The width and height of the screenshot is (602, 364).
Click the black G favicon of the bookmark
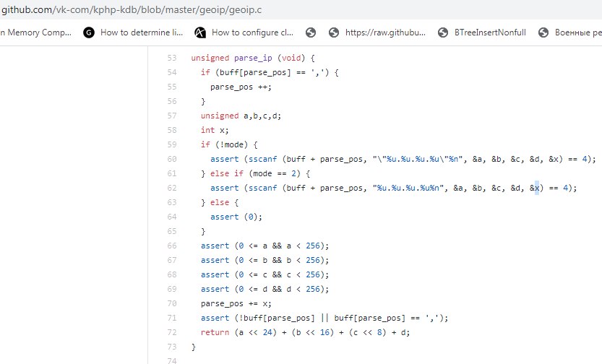[x=89, y=32]
